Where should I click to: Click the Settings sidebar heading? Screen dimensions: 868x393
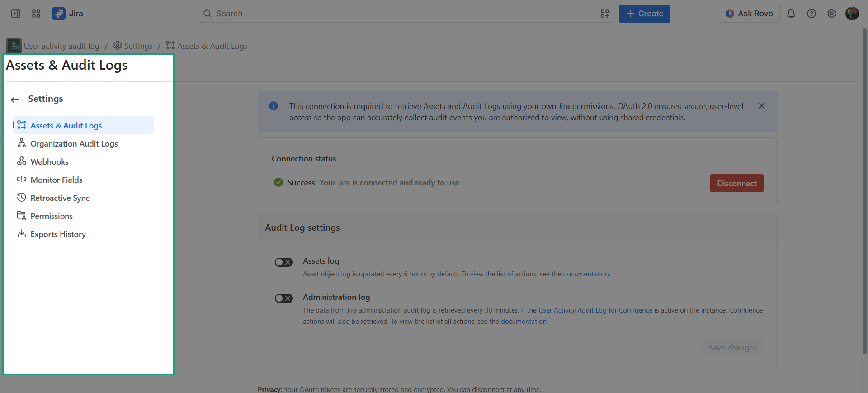tap(45, 99)
